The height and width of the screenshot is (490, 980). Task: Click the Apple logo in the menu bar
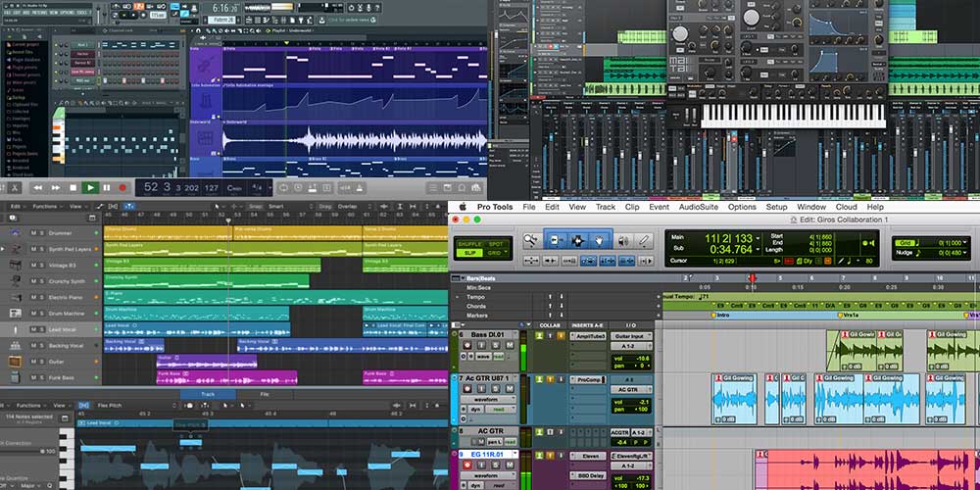(x=461, y=207)
